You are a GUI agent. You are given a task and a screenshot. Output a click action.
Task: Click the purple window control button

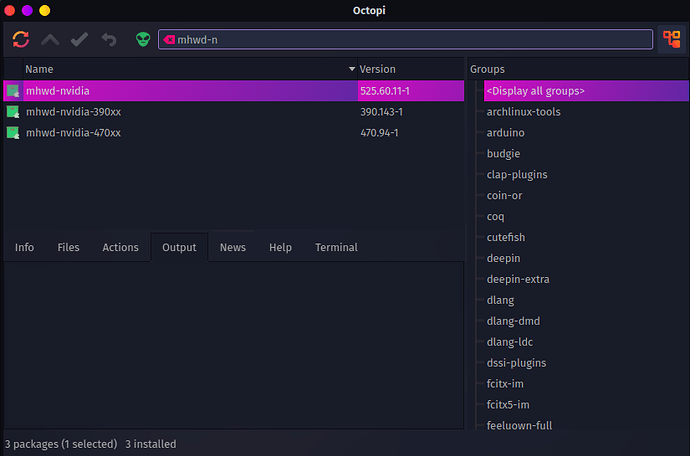pyautogui.click(x=27, y=10)
